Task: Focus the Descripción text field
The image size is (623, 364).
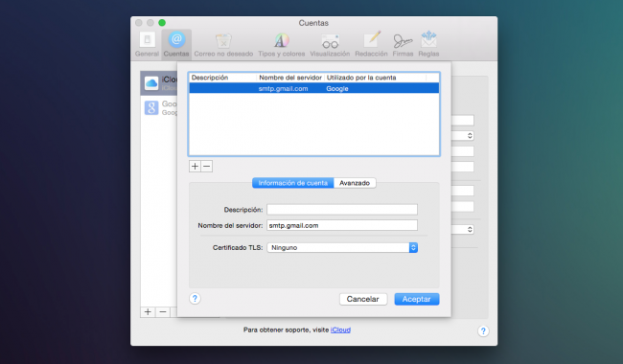Action: coord(342,210)
